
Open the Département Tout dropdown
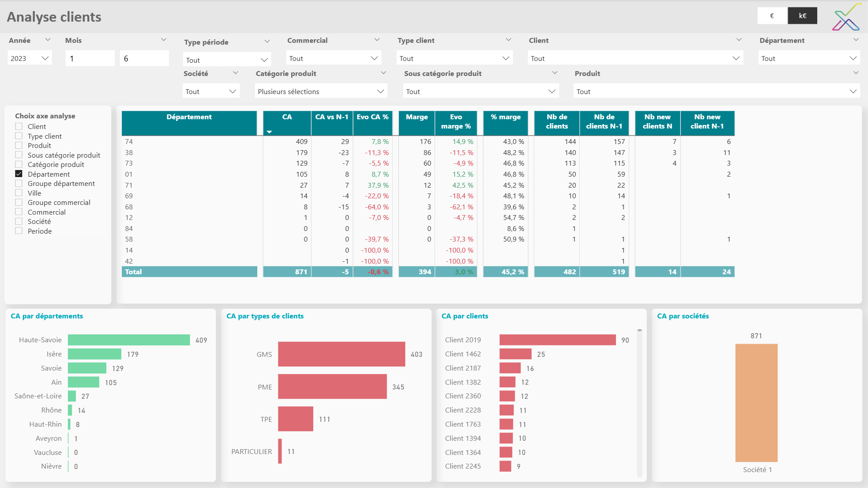809,58
